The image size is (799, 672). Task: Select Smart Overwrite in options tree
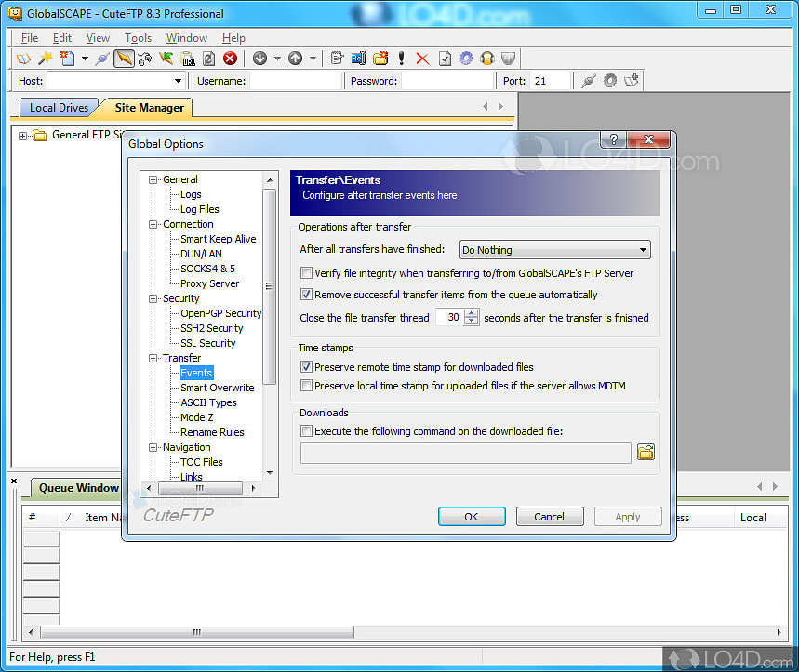point(217,388)
